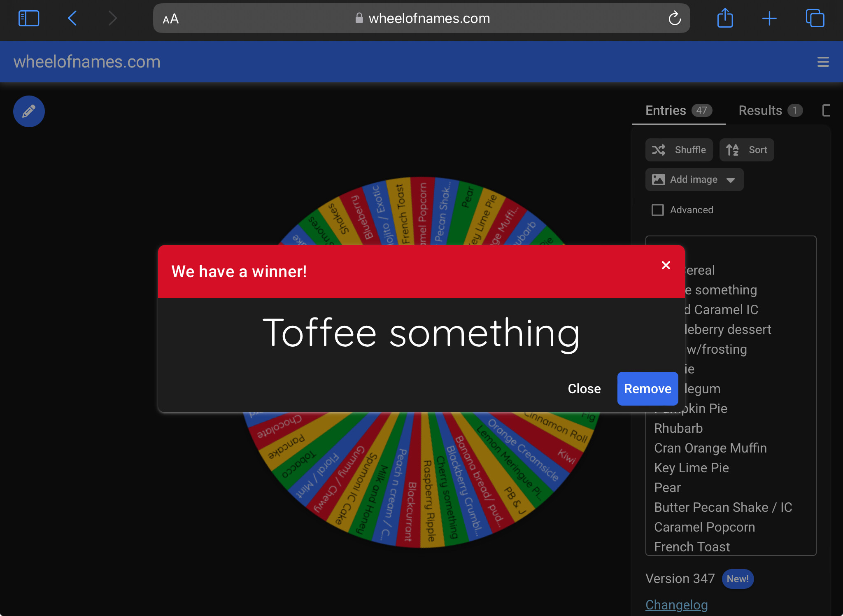843x616 pixels.
Task: Expand the Add image dropdown arrow
Action: coord(731,180)
